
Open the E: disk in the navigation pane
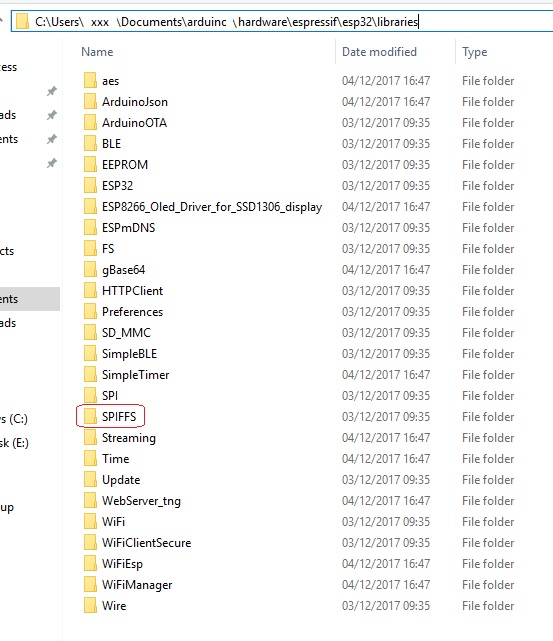14,443
